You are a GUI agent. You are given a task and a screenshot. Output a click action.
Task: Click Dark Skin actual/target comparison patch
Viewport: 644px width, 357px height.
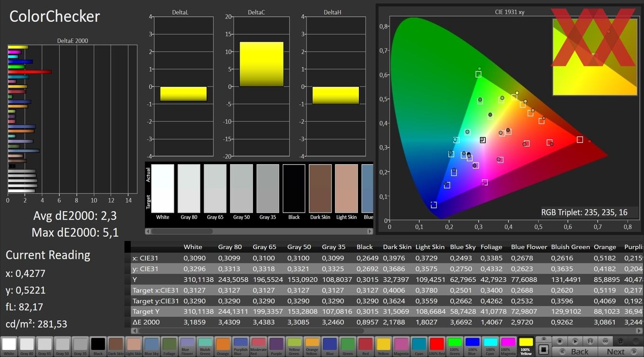pyautogui.click(x=320, y=188)
